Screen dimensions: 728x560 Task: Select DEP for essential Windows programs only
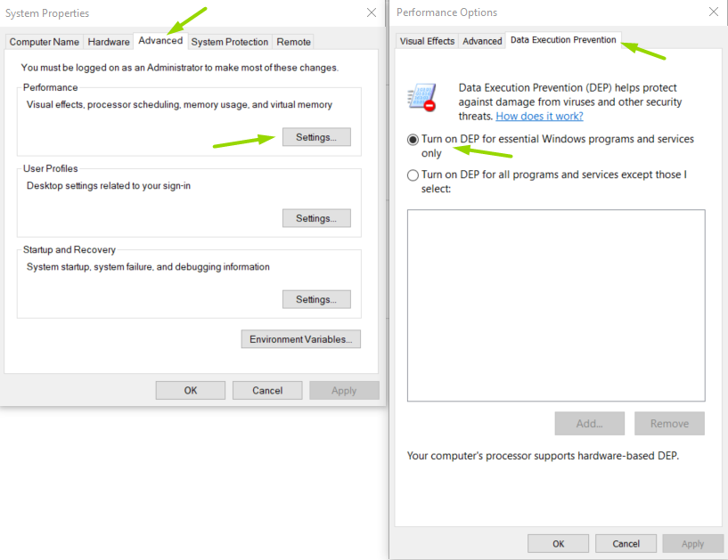point(413,140)
